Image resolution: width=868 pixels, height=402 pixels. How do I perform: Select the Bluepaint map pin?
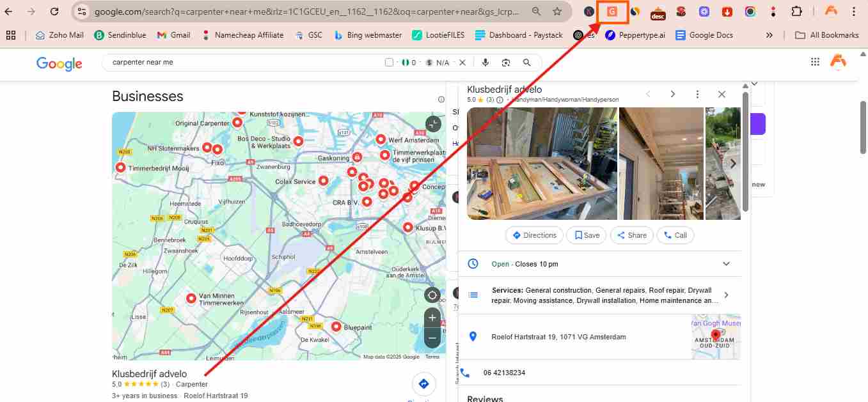pyautogui.click(x=336, y=327)
